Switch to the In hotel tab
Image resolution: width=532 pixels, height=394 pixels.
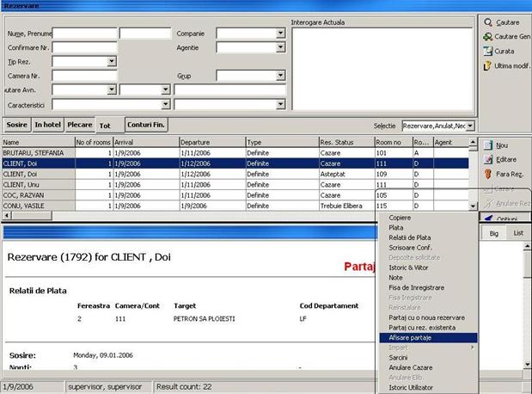tap(47, 125)
